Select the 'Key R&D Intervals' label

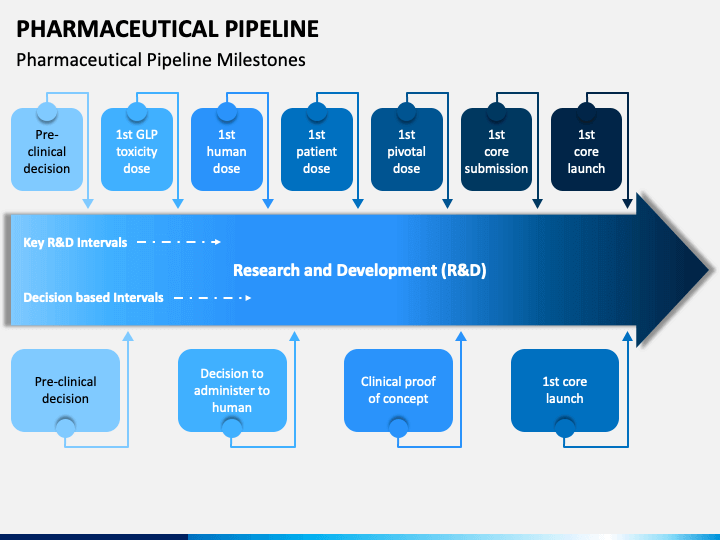(75, 242)
